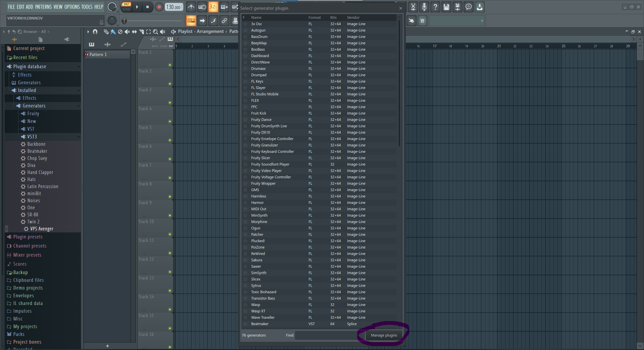644x350 pixels.
Task: Open the Pattern 1 selector arrow
Action: coord(86,54)
